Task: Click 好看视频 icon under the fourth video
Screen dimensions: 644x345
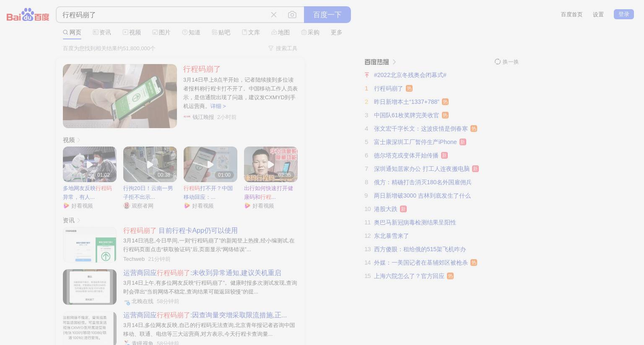Action: click(x=247, y=206)
